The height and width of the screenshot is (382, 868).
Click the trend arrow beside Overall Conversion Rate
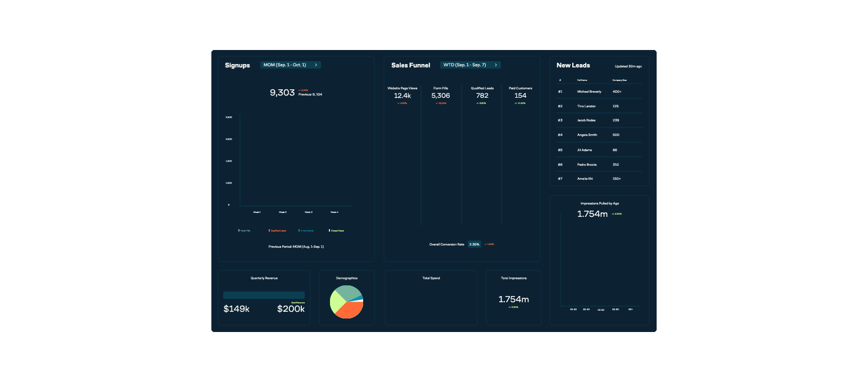[486, 244]
